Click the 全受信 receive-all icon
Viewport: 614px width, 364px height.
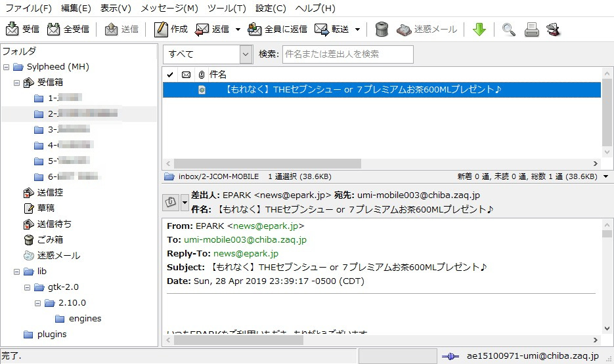coord(55,30)
